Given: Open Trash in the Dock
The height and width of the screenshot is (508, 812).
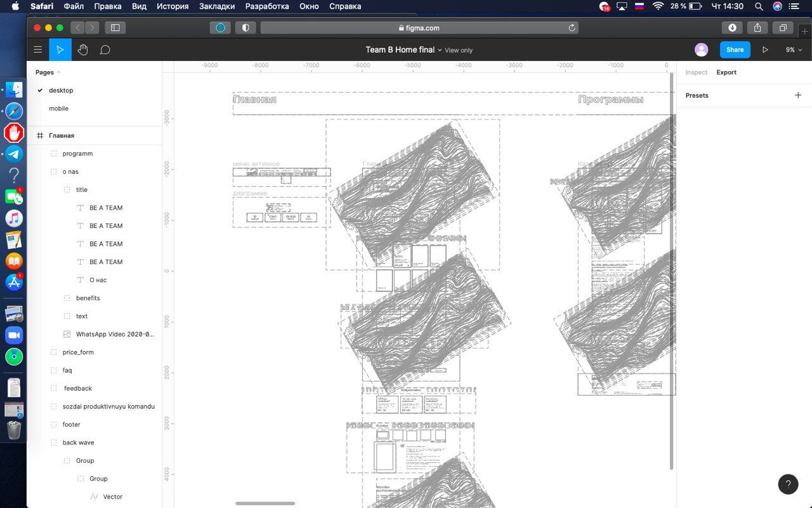Looking at the screenshot, I should point(14,430).
